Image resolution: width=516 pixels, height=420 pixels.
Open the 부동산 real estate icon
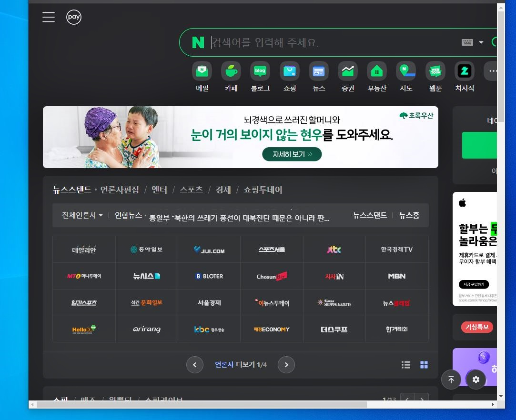(x=377, y=70)
